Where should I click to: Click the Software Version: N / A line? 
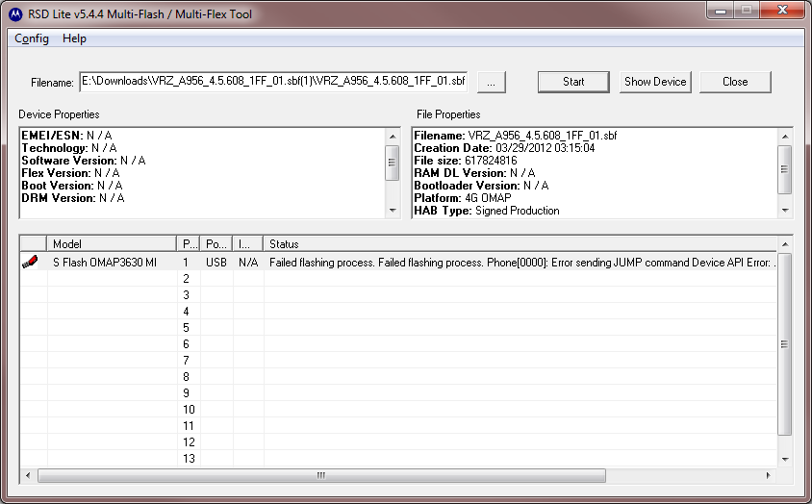click(x=84, y=161)
